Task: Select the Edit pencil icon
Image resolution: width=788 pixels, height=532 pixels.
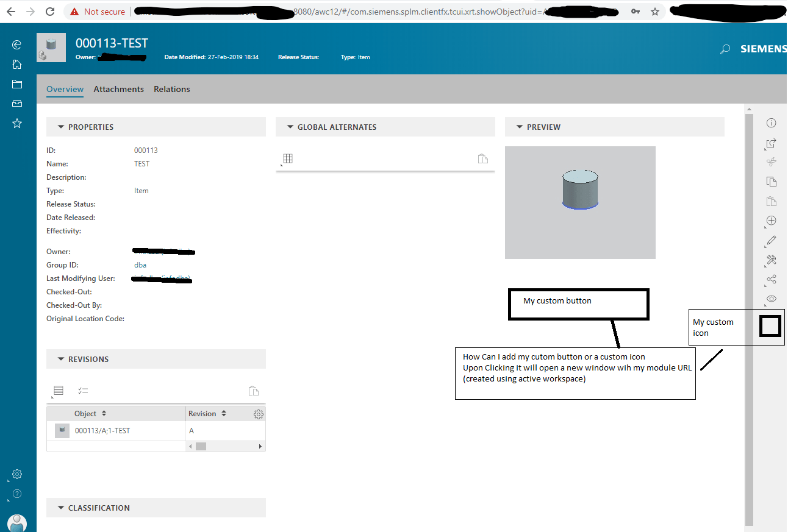Action: (771, 241)
